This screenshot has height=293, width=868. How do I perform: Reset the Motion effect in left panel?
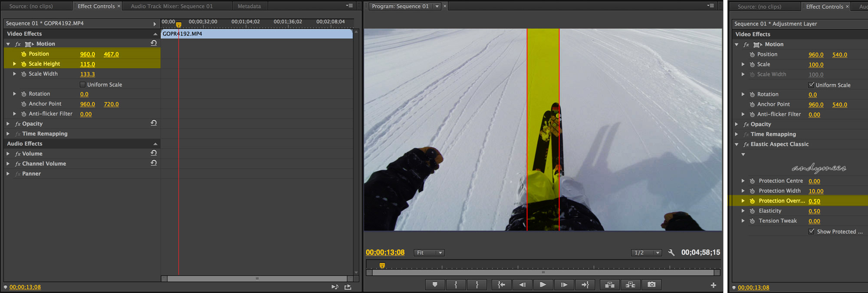[x=154, y=43]
